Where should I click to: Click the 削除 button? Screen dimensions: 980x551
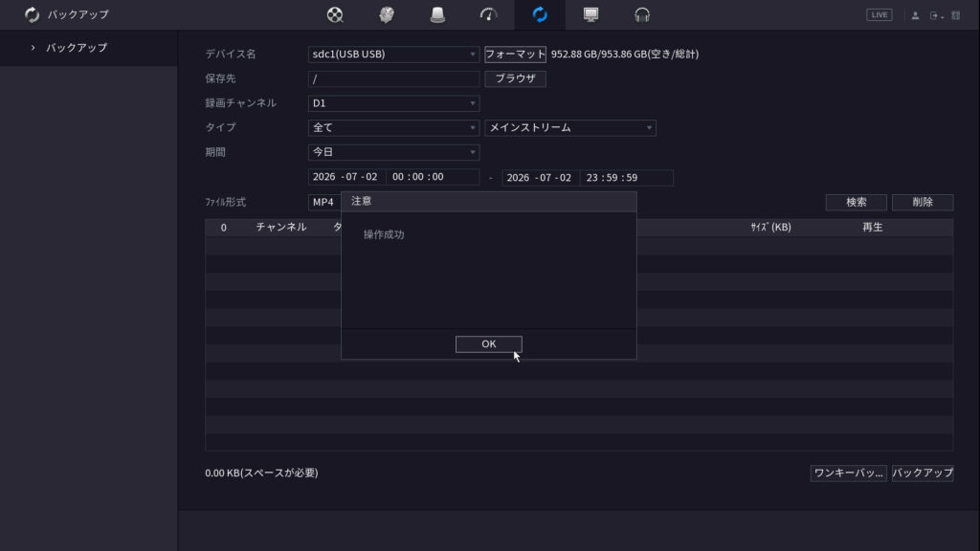coord(923,202)
